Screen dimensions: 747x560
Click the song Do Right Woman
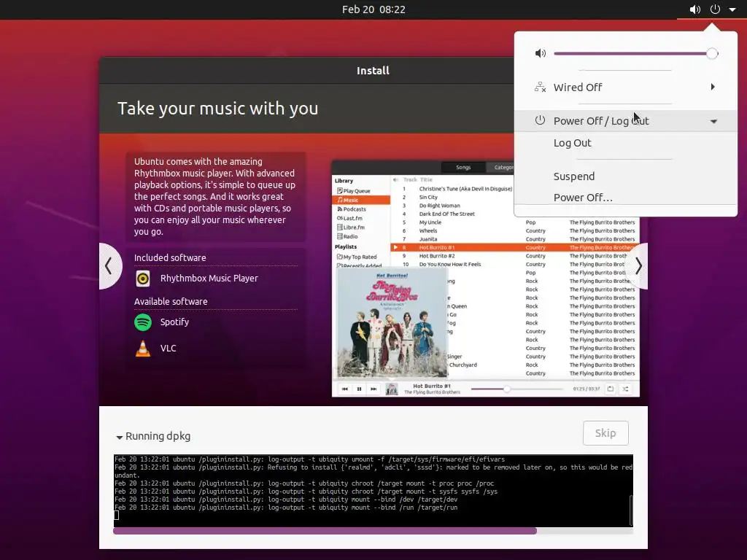pyautogui.click(x=440, y=206)
